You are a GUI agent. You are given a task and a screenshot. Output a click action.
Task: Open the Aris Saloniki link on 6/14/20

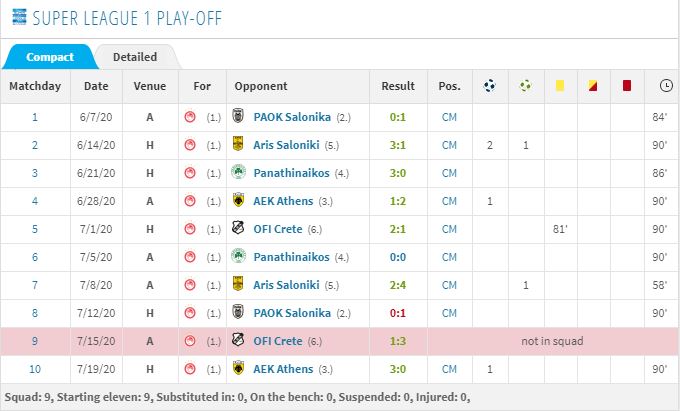pyautogui.click(x=286, y=145)
